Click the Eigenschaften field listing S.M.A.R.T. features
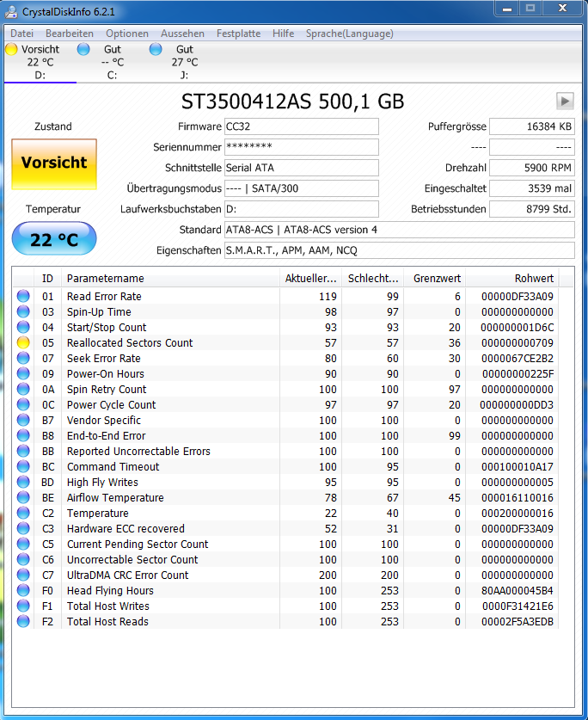This screenshot has height=720, width=588. (400, 250)
